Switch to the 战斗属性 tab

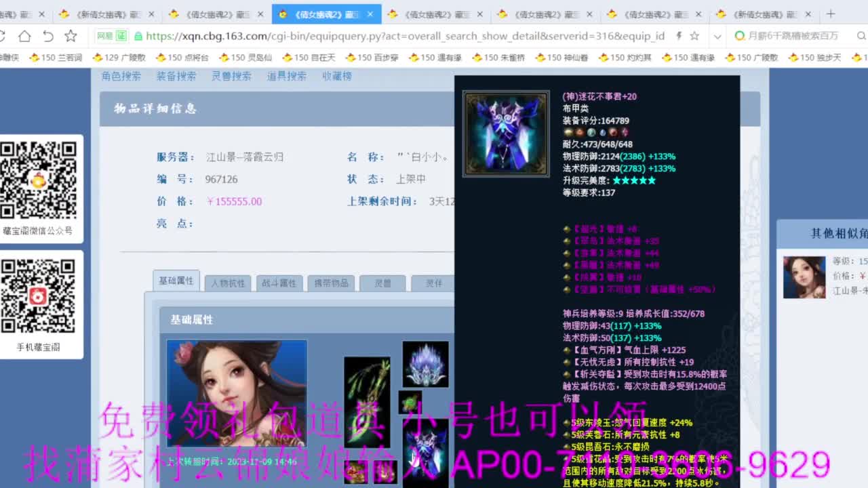[279, 283]
